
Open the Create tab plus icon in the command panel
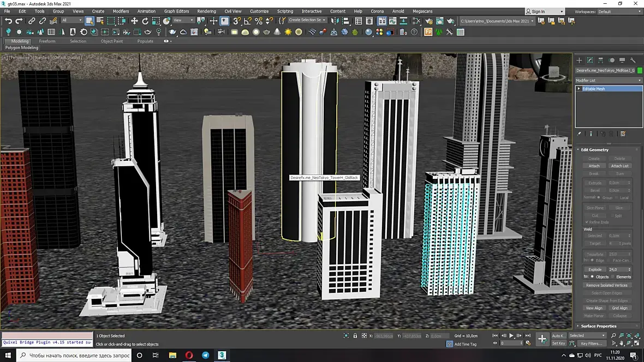(x=580, y=60)
